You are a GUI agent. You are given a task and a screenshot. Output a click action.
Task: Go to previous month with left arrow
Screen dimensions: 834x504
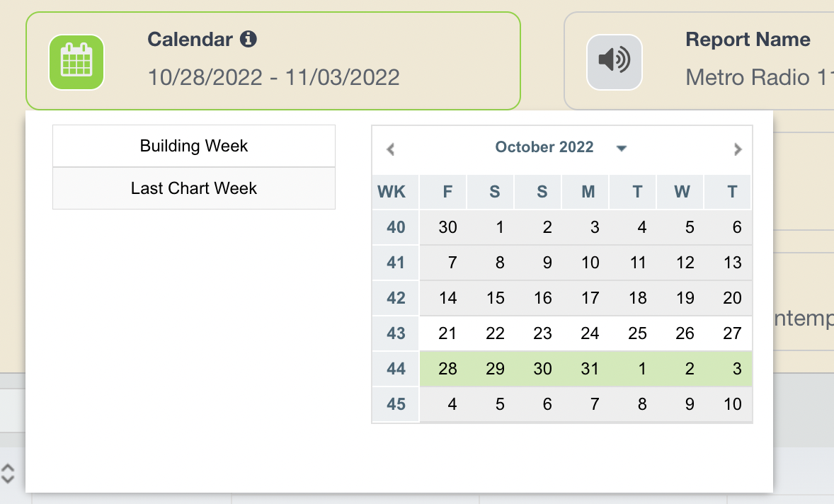pos(391,149)
